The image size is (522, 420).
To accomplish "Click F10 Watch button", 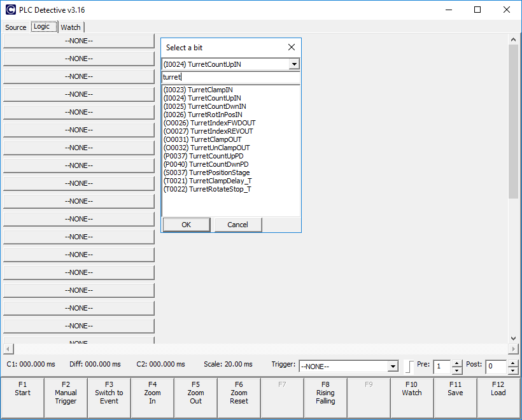I will pos(412,398).
